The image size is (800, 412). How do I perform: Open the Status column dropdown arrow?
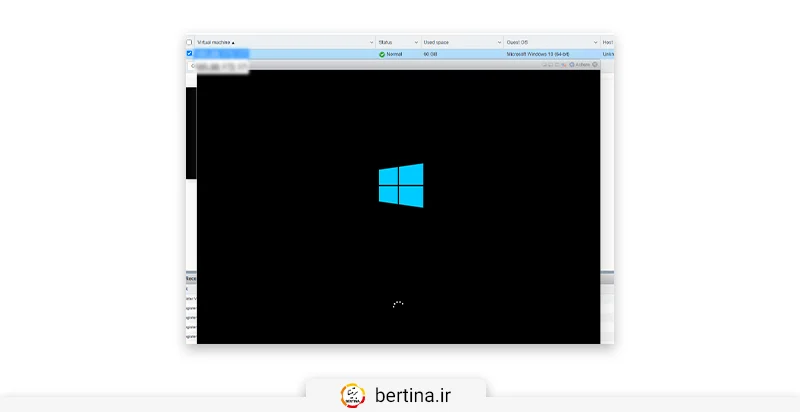tap(415, 42)
